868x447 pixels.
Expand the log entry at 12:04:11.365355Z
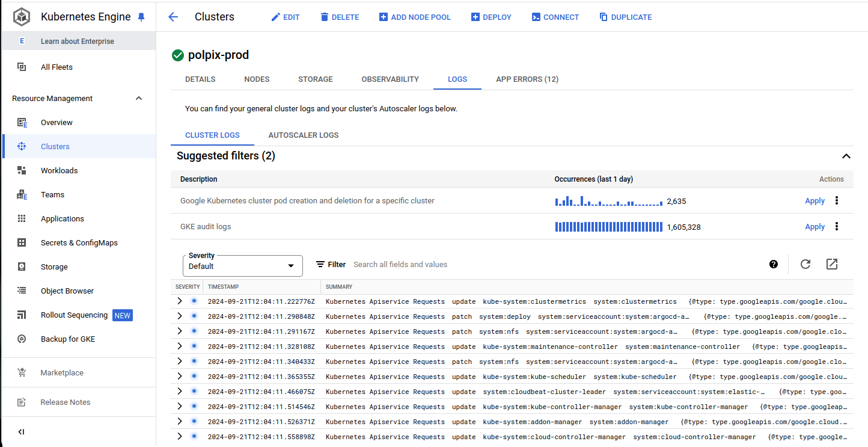(179, 376)
